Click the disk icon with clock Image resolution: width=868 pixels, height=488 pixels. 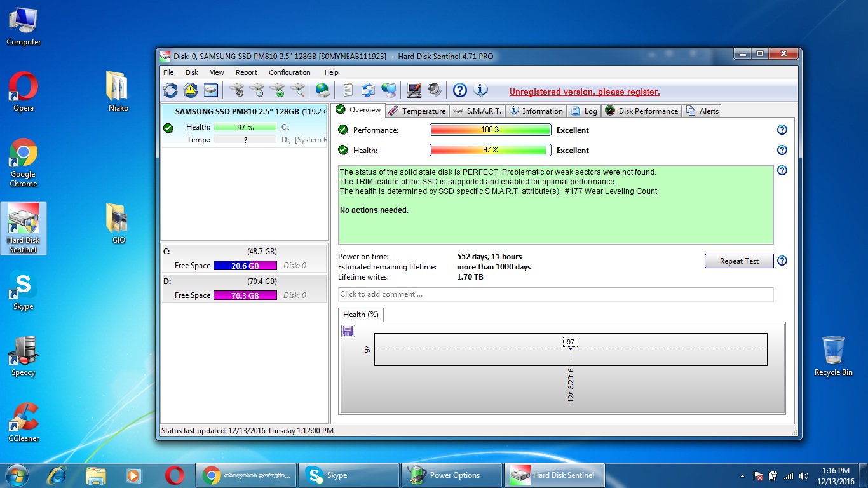pyautogui.click(x=257, y=90)
